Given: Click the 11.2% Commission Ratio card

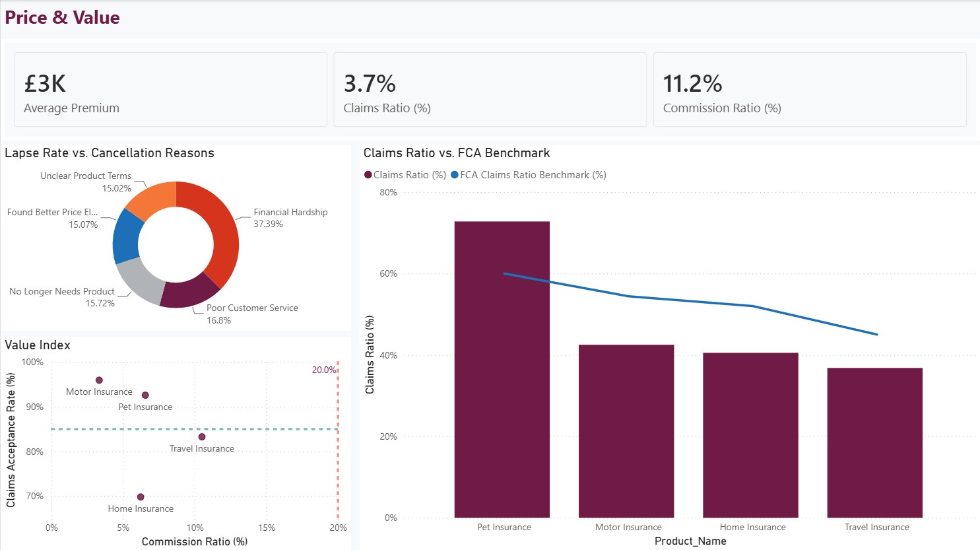Looking at the screenshot, I should coord(810,90).
